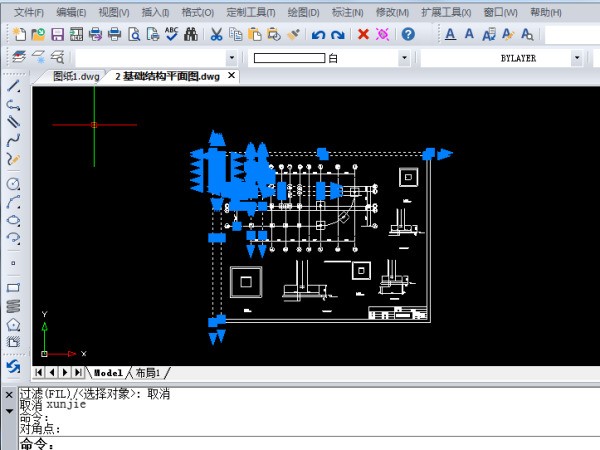Open the 修改(M) menu
The width and height of the screenshot is (600, 450).
click(x=391, y=12)
